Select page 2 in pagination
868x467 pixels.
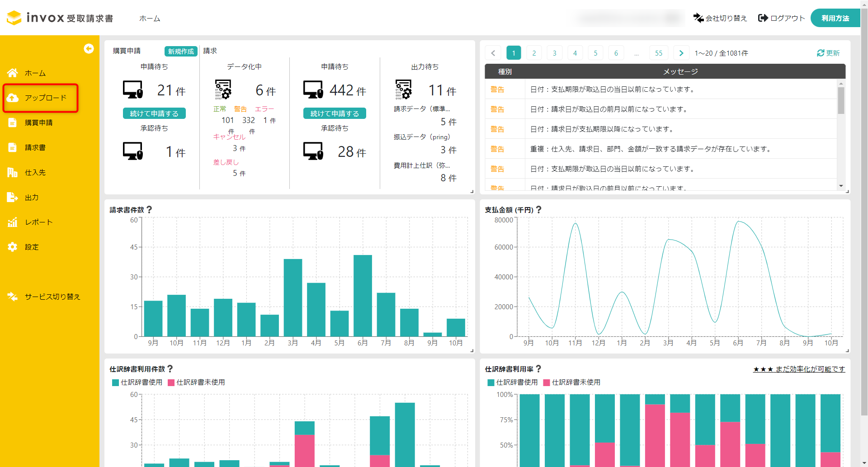pyautogui.click(x=534, y=53)
